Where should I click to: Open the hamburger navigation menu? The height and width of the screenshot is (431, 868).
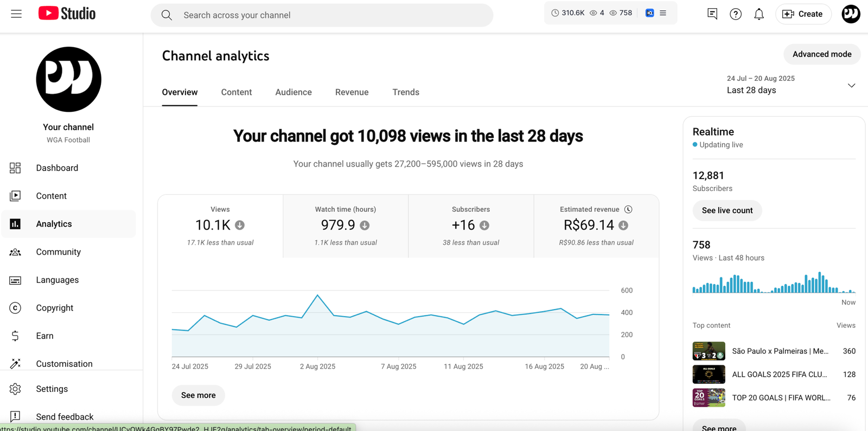16,14
